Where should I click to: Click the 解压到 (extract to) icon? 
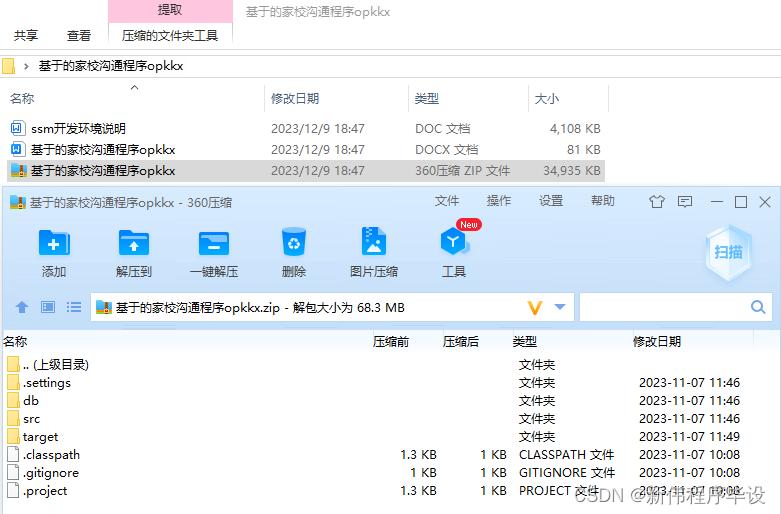coord(134,243)
